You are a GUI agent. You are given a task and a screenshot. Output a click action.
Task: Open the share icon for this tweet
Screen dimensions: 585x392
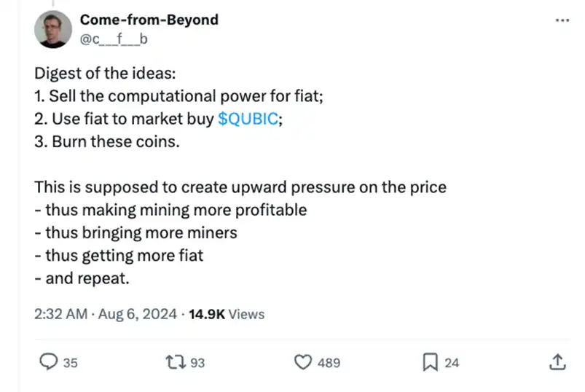click(x=557, y=361)
